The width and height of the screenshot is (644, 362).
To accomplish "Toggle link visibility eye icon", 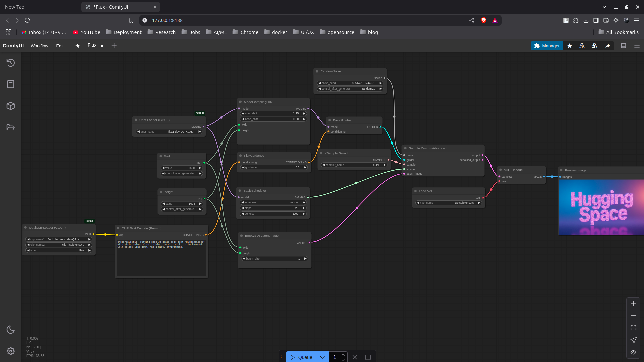I will click(x=633, y=352).
